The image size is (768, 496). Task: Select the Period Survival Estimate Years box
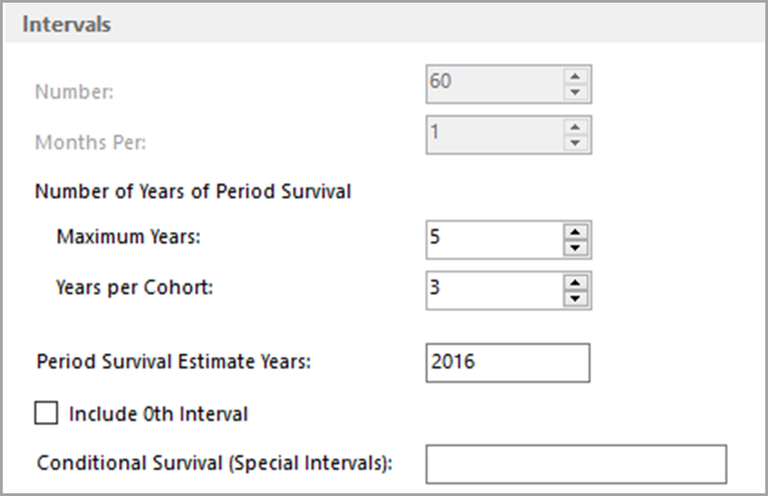tap(507, 362)
